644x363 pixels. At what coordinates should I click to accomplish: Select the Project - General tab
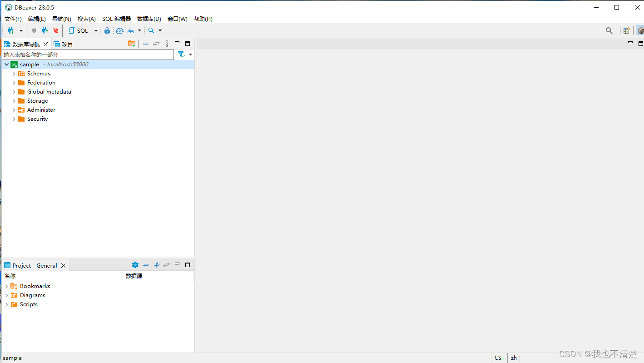(x=35, y=265)
